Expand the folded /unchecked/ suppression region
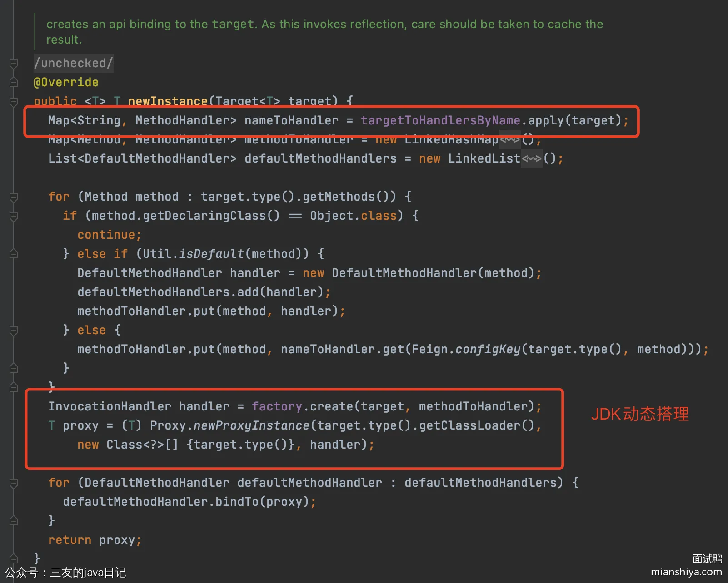This screenshot has width=728, height=583. (x=73, y=63)
